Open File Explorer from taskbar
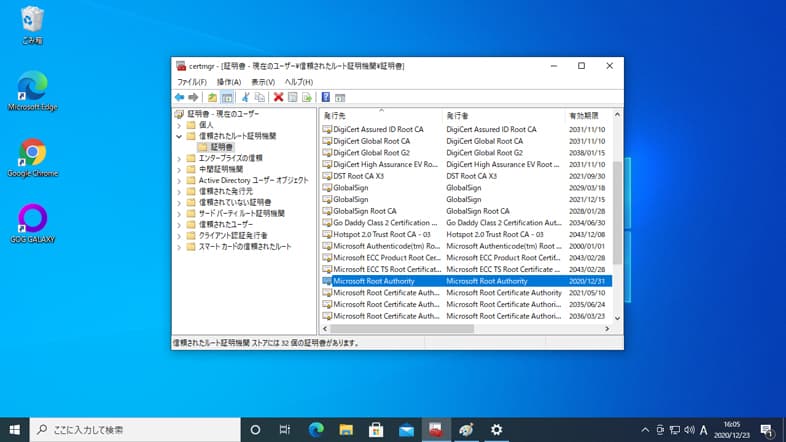The width and height of the screenshot is (786, 442). pyautogui.click(x=346, y=429)
